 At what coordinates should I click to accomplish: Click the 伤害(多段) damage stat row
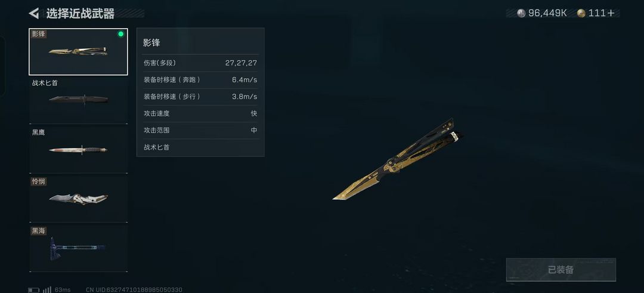(200, 63)
